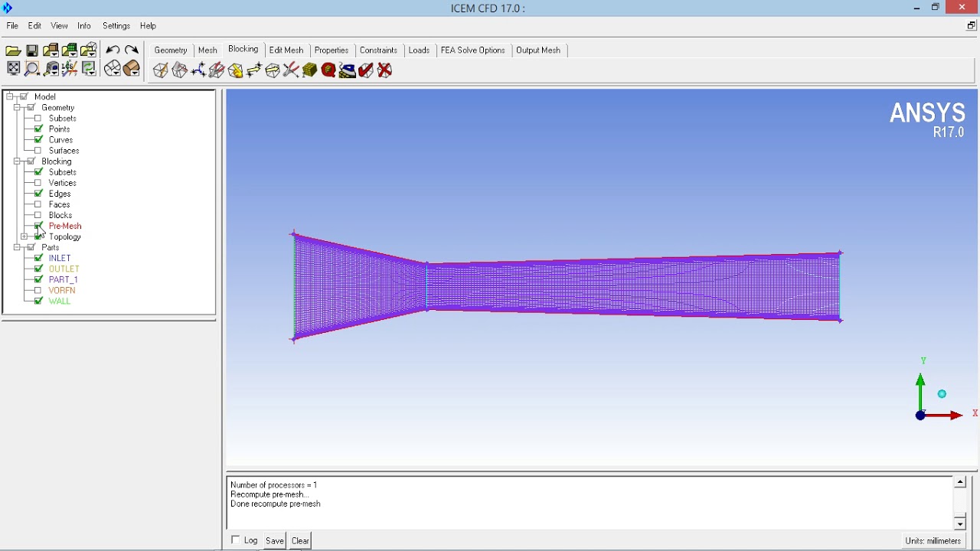Local coordinate system icon
This screenshot has width=980, height=551.
(x=70, y=69)
